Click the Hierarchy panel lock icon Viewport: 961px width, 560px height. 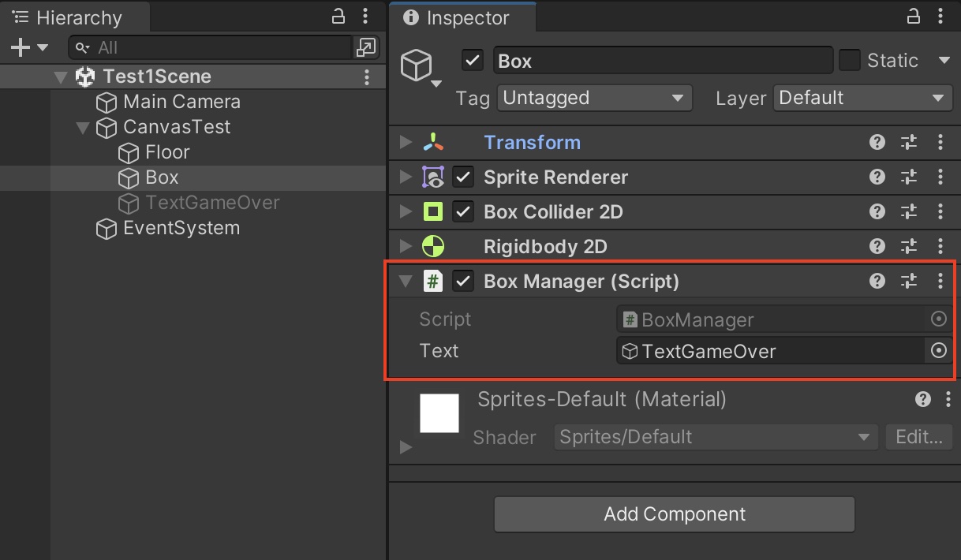(x=338, y=17)
